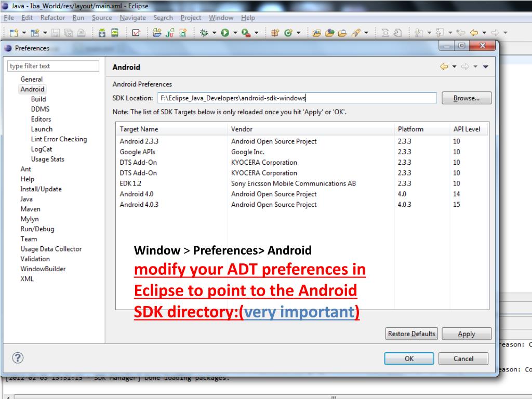Open the External Tools dropdown arrow
532x399 pixels.
point(256,33)
